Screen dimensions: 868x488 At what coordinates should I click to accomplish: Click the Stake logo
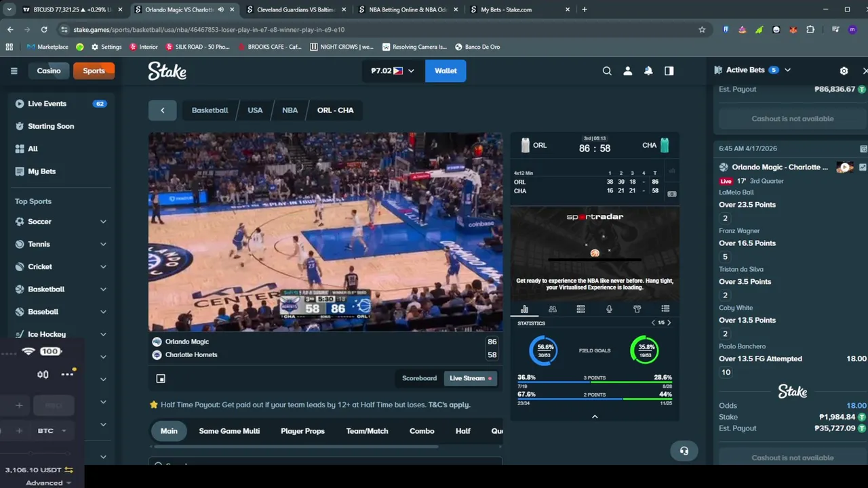pyautogui.click(x=167, y=70)
